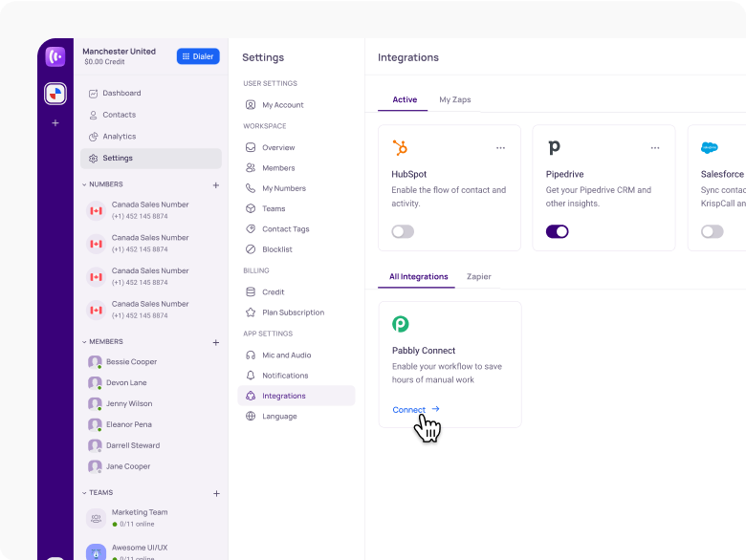Switch to the Active tab
Screen dimensions: 746x560
point(405,99)
